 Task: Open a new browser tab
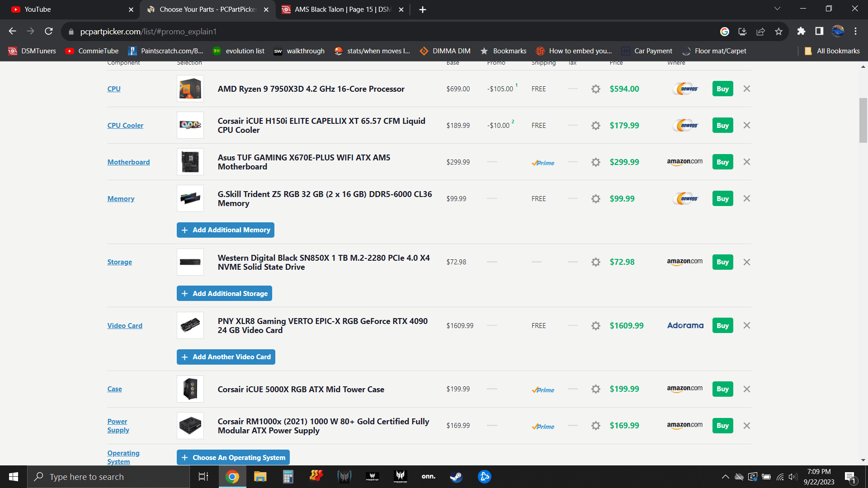422,9
